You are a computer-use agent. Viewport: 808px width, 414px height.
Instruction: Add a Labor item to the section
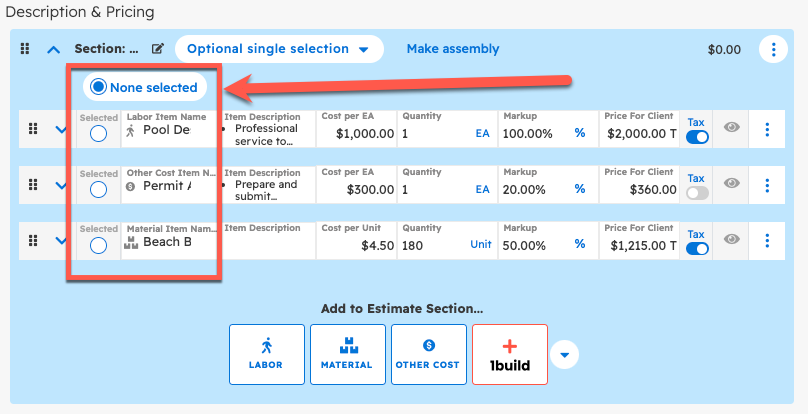[x=265, y=354]
